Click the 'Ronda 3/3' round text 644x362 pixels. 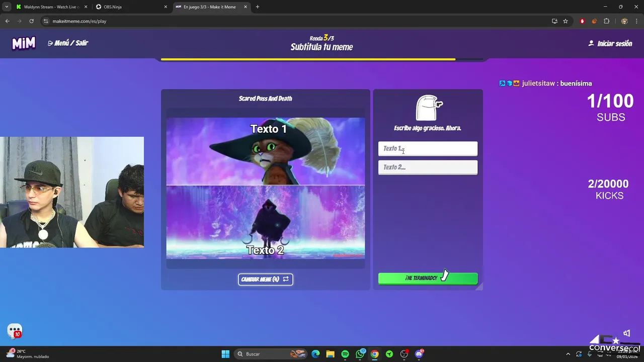[321, 38]
